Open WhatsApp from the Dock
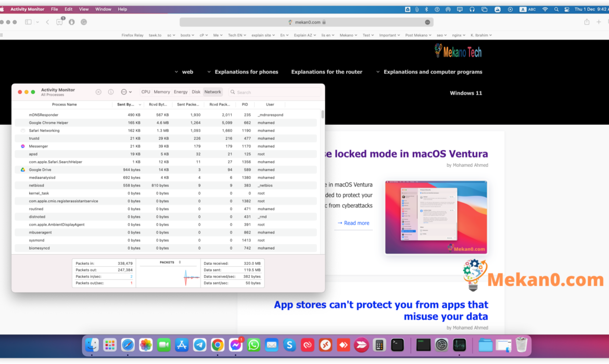This screenshot has height=364, width=609. pos(253,345)
